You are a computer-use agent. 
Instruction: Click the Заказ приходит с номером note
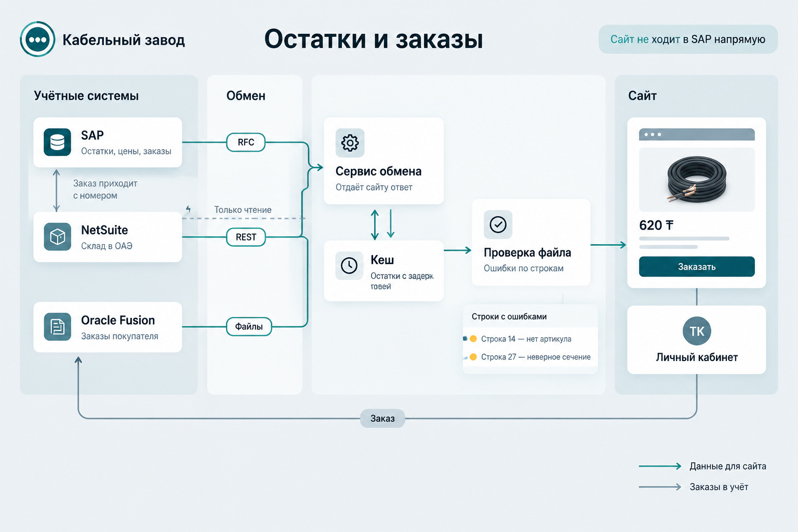pos(105,189)
